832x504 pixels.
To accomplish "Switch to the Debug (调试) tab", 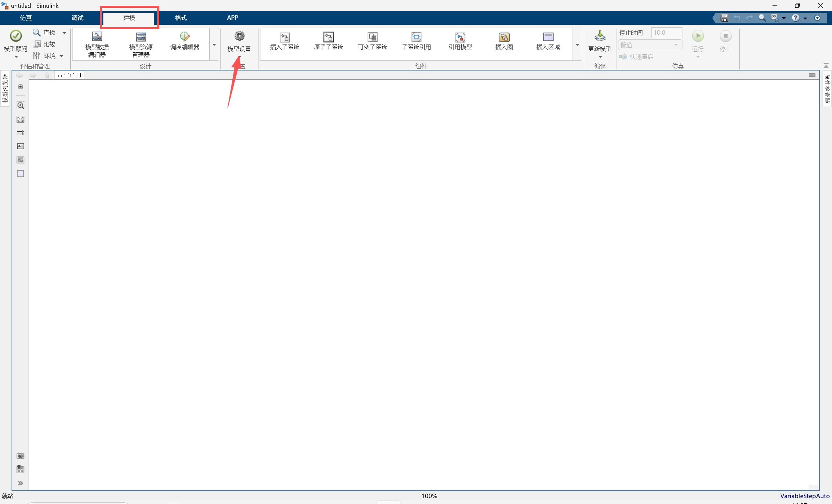I will [77, 18].
